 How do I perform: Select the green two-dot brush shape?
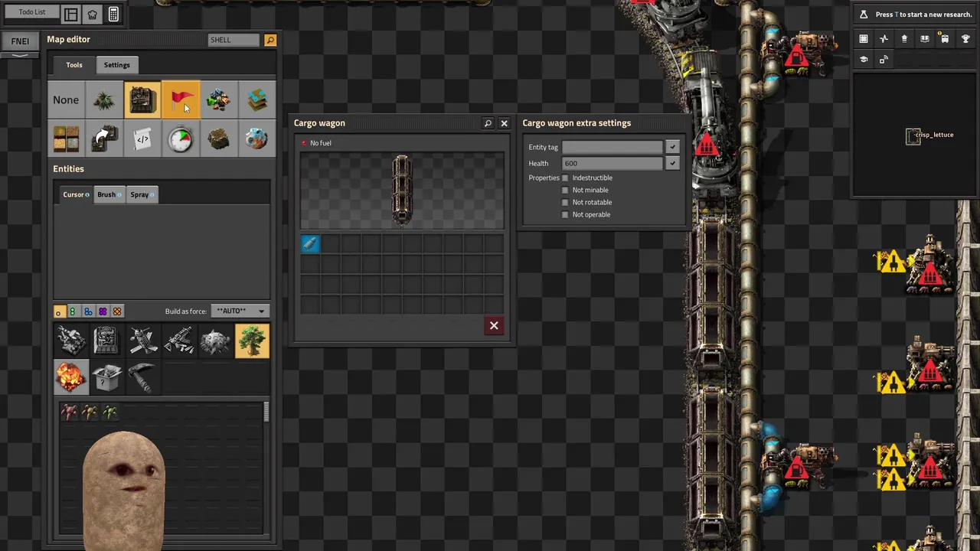pos(73,311)
